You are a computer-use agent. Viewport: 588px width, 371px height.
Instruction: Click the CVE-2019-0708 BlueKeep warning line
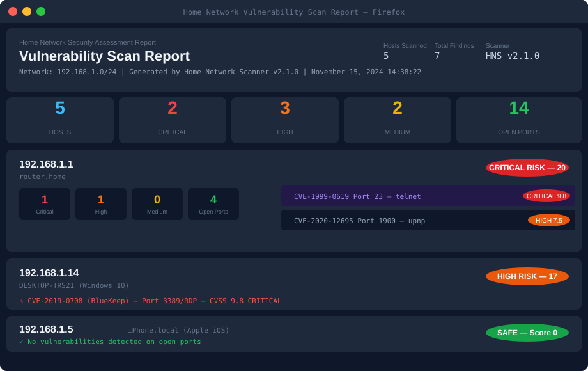150,301
